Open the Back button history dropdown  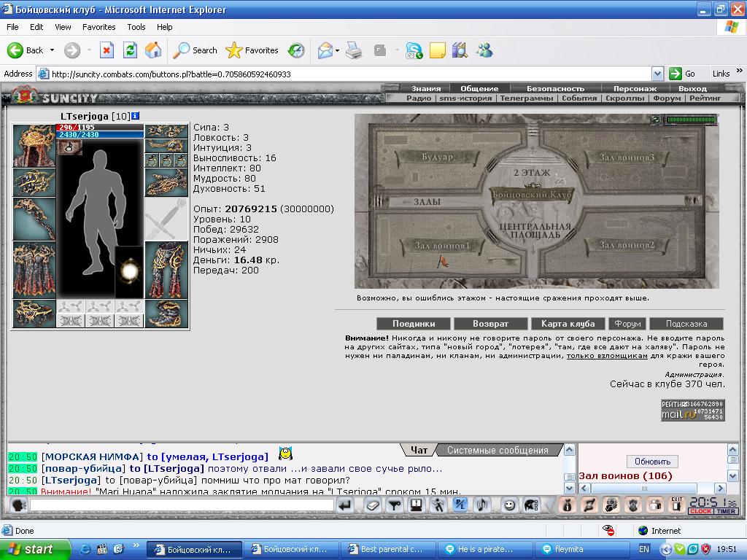(x=52, y=50)
